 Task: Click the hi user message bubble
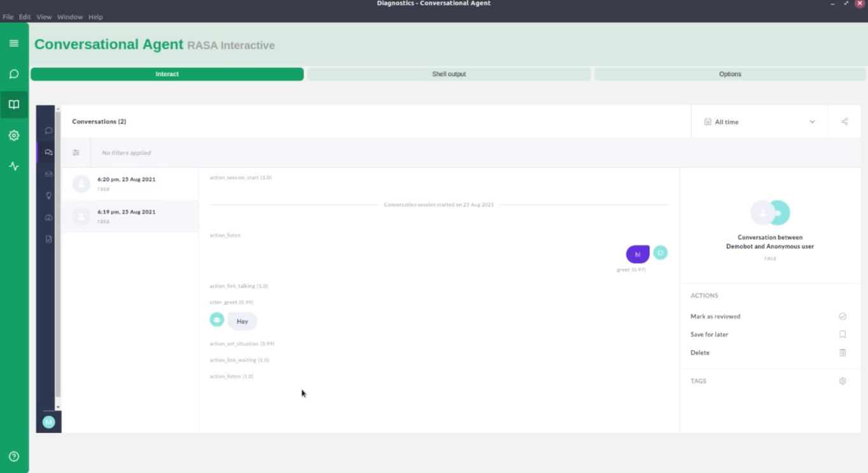pos(638,254)
